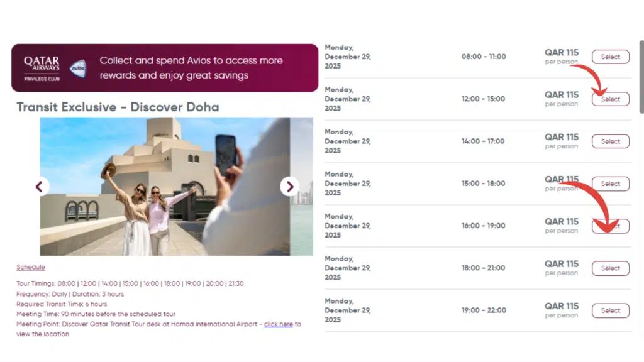Select the 15:00 - 18:00 tour slot
The image size is (644, 362).
click(610, 183)
